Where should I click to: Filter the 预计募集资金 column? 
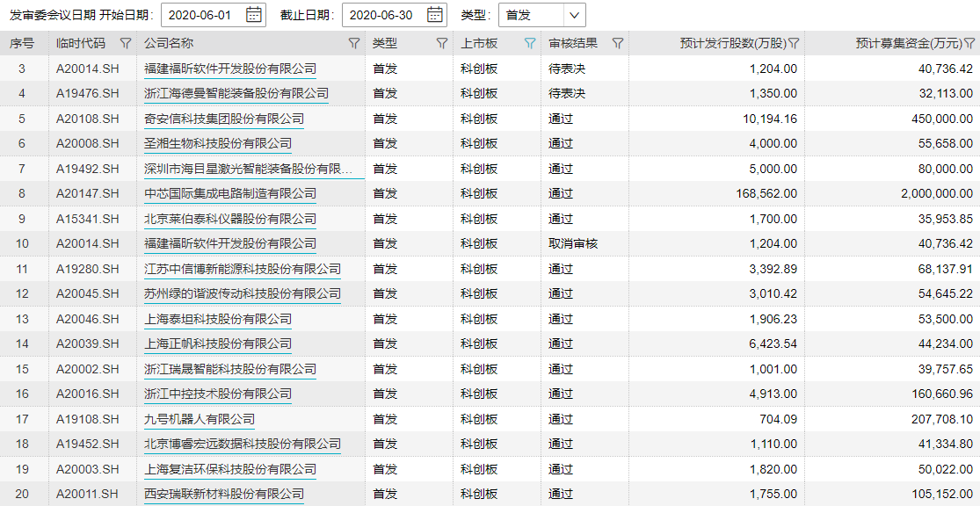969,44
